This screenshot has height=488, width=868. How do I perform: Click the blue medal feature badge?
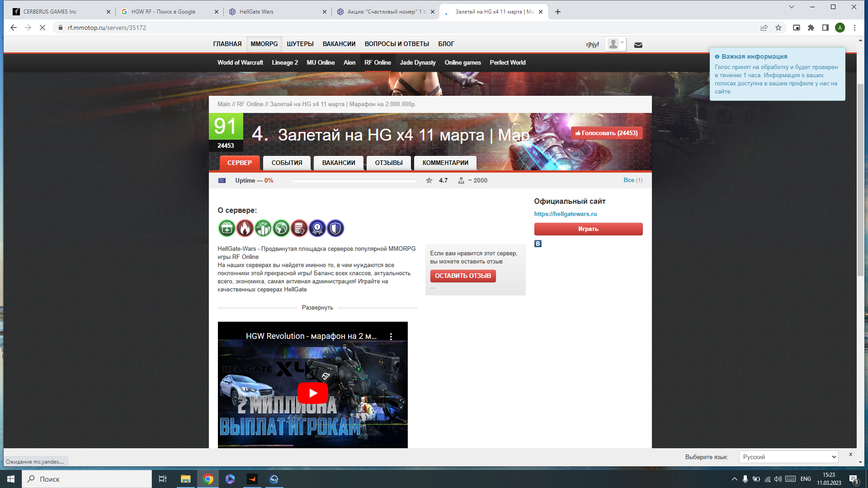click(x=317, y=229)
